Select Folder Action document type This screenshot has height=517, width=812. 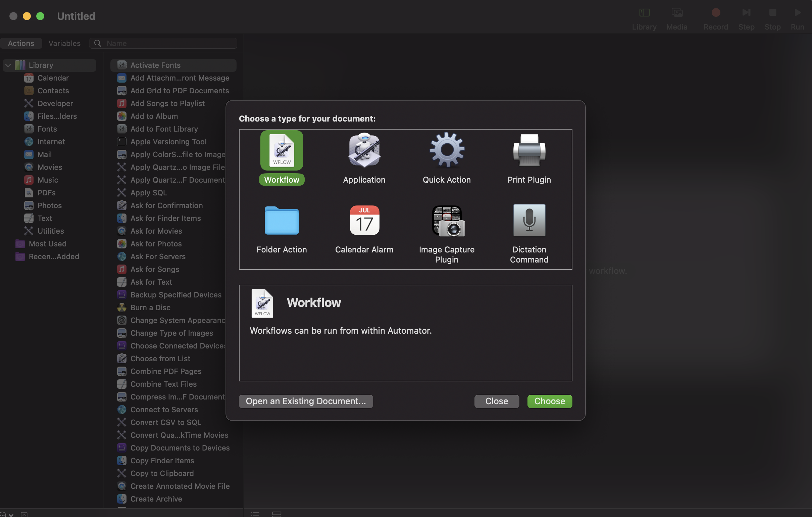[281, 221]
